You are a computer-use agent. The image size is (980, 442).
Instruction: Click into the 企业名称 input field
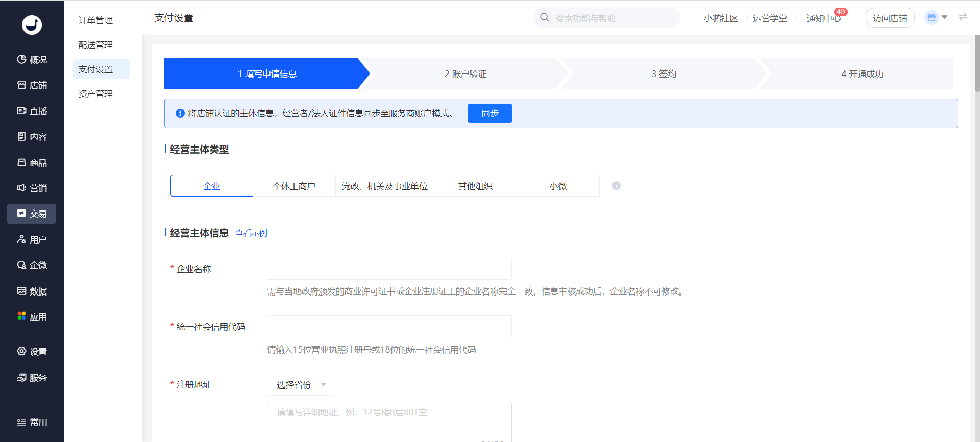pyautogui.click(x=389, y=269)
